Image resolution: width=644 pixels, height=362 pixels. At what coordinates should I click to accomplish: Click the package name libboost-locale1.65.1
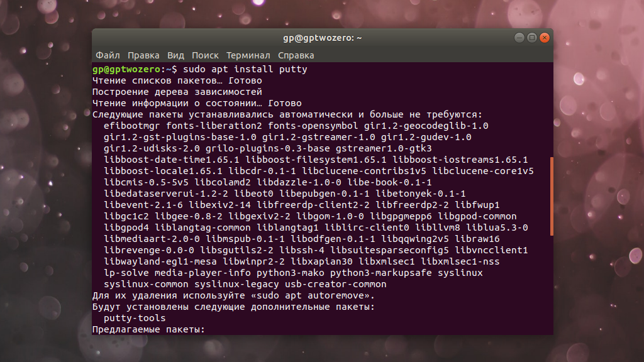point(163,171)
